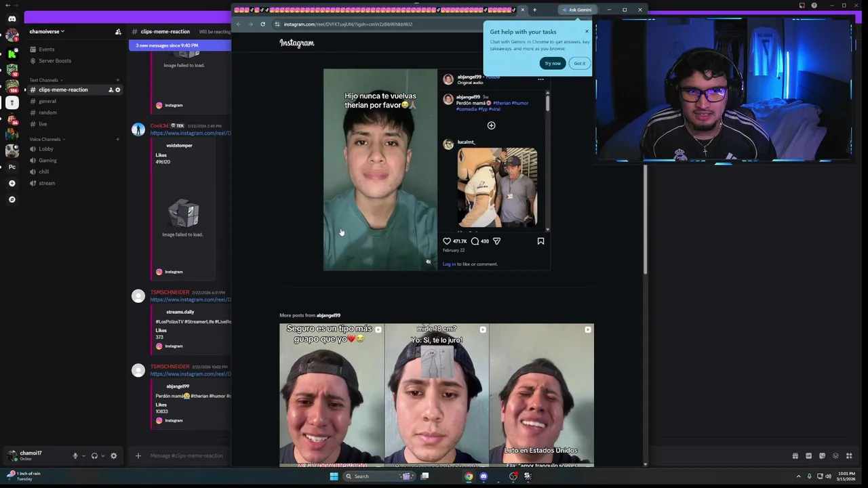Open Discord direct messages home icon
Viewport: 868px width, 488px height.
12,18
